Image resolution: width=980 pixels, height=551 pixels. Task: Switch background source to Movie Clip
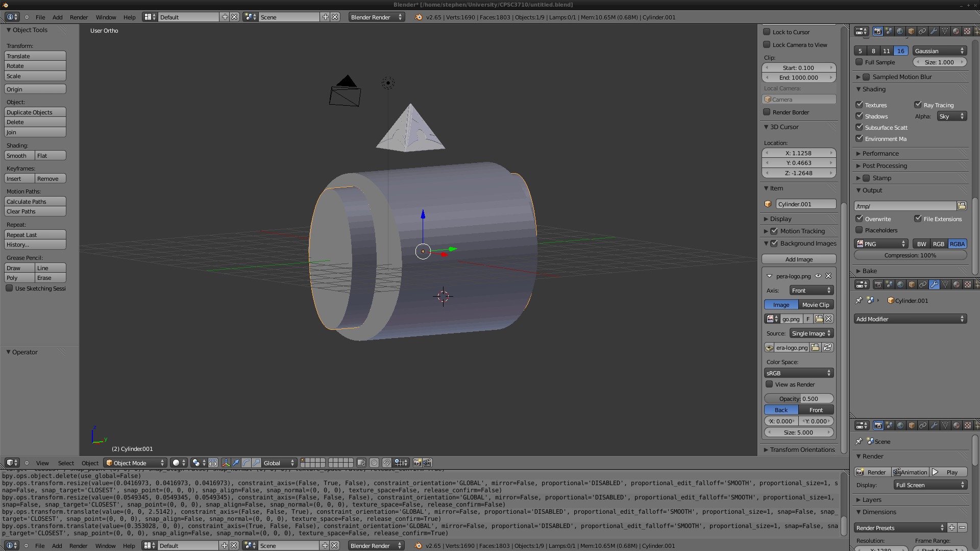(x=816, y=304)
